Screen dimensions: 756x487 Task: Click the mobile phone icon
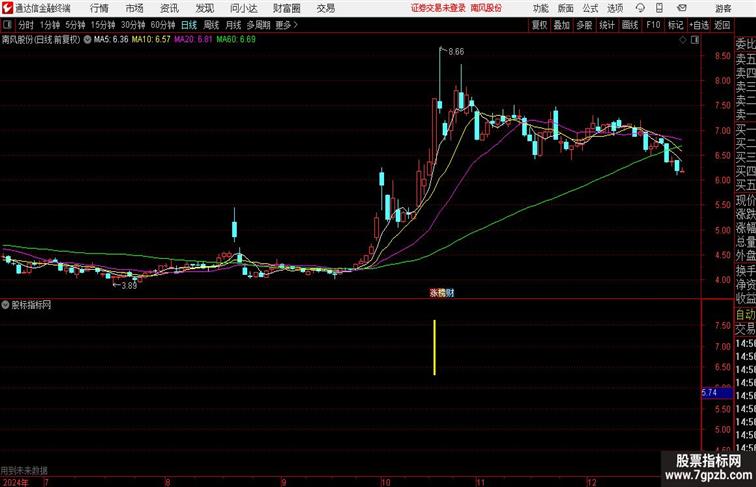click(659, 8)
